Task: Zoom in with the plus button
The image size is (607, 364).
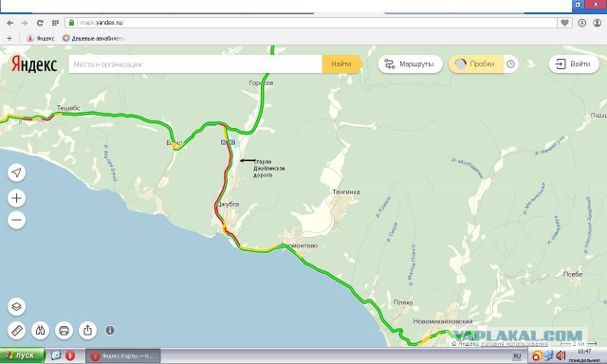Action: tap(17, 198)
